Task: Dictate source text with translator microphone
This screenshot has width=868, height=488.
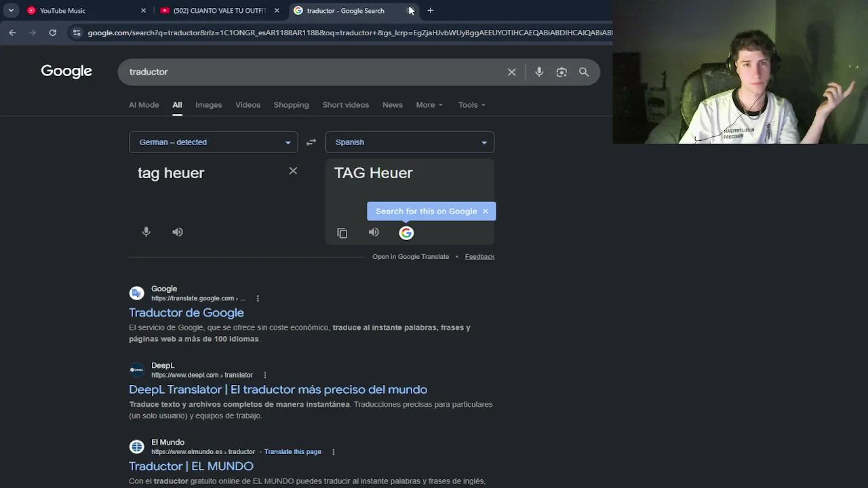Action: pos(146,232)
